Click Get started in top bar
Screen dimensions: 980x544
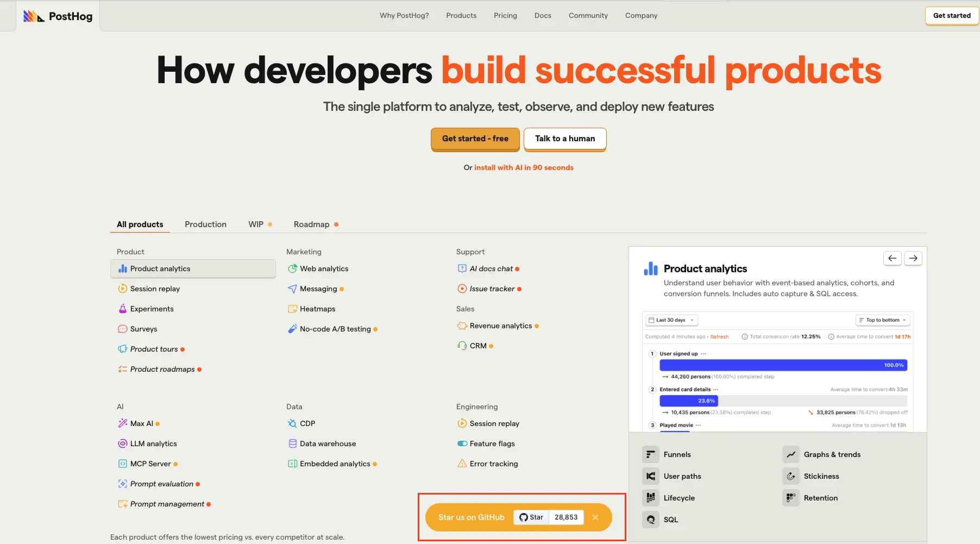[952, 16]
